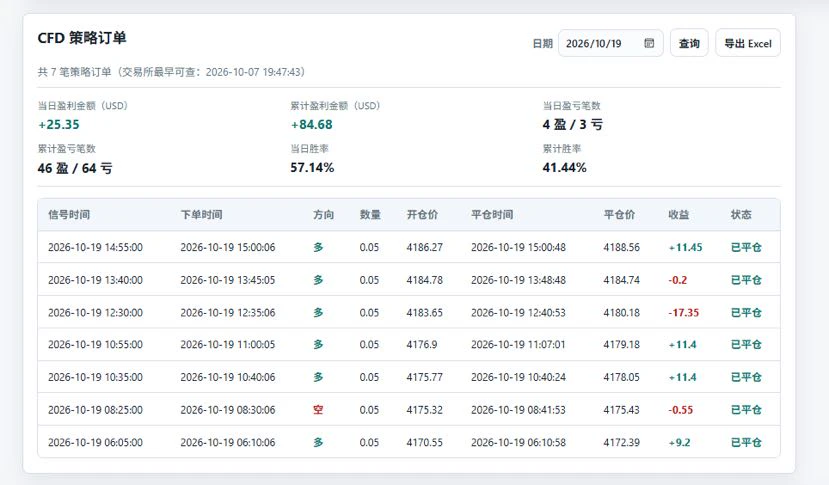This screenshot has height=485, width=829.
Task: Click close price 4180.18
Action: (622, 313)
